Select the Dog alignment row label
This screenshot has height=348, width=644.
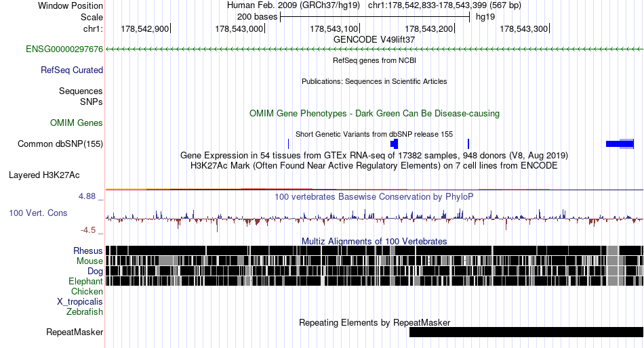coord(95,271)
